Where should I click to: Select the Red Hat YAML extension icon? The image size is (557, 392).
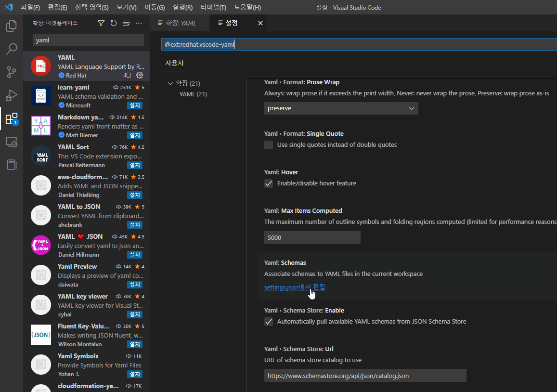point(41,66)
